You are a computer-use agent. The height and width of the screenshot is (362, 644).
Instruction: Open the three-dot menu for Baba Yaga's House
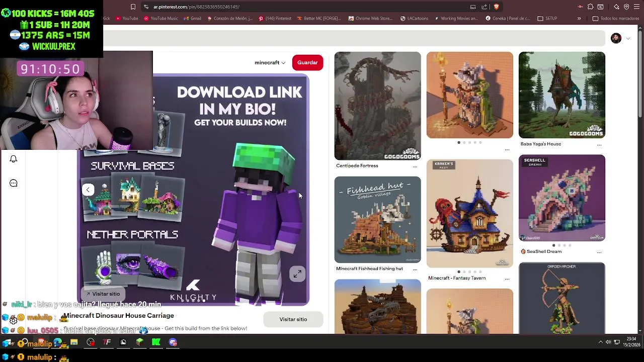point(599,144)
